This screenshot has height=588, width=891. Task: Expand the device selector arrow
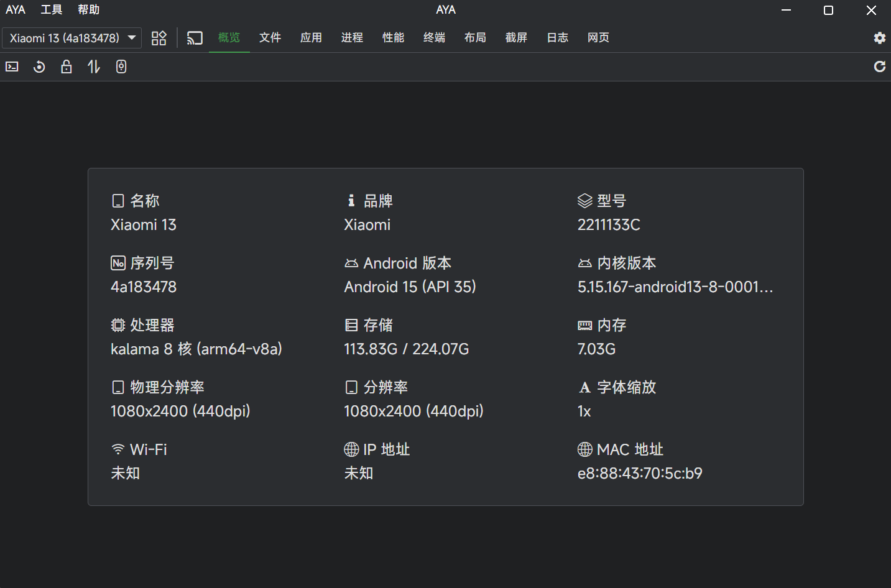click(x=131, y=38)
